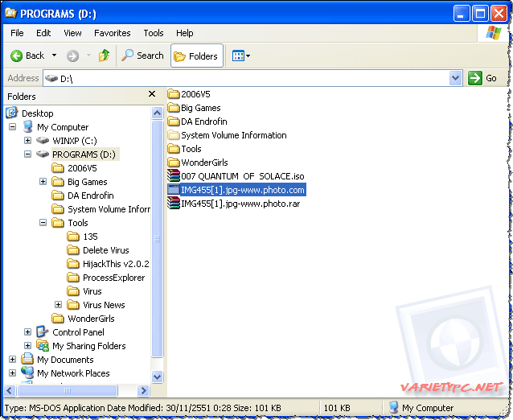The height and width of the screenshot is (420, 513).
Task: Select 007 QUANTUM OF SOLACE.iso file icon
Action: click(x=174, y=175)
